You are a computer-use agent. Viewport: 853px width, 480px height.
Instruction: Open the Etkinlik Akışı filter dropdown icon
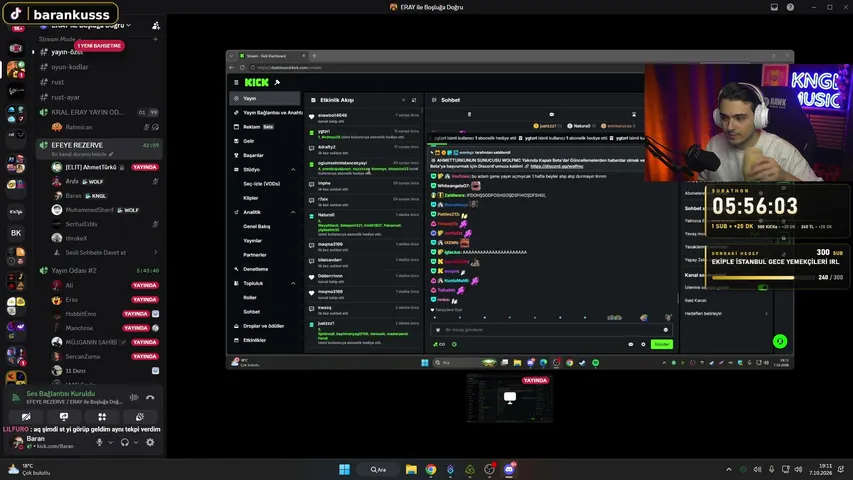click(x=403, y=100)
